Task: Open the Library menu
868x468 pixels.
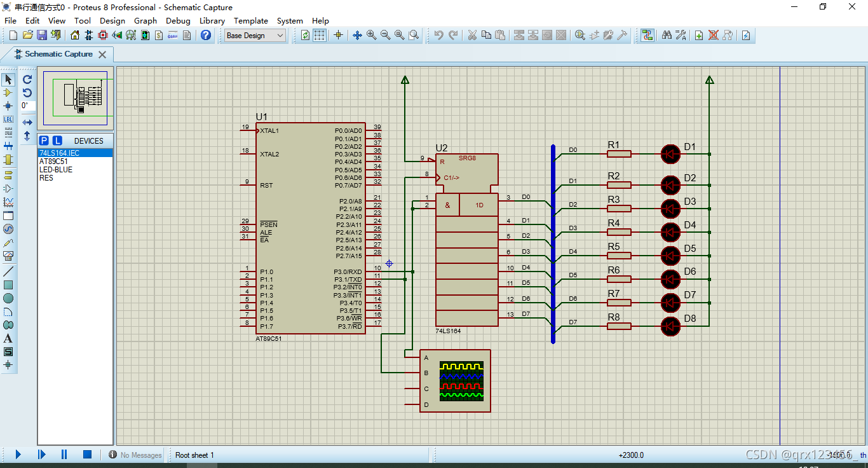Action: click(212, 20)
